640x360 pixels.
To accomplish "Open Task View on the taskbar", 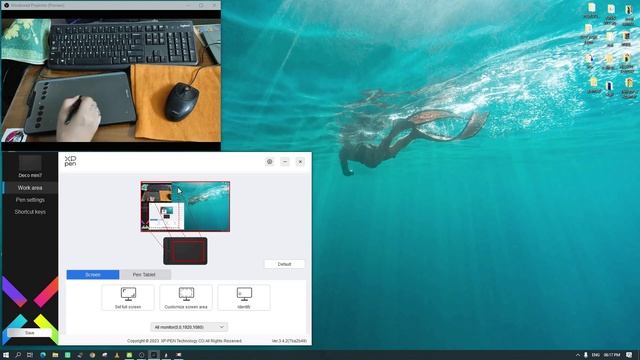I will [30, 355].
